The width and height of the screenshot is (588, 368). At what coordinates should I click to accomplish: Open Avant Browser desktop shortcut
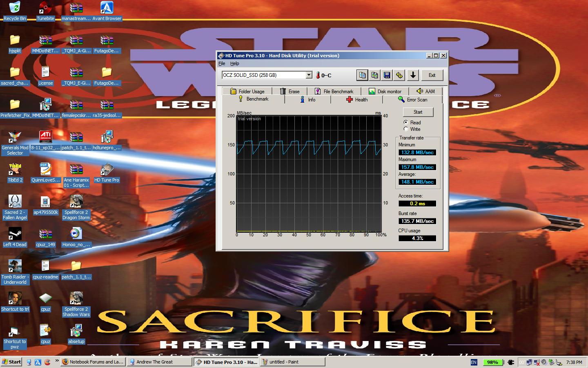107,11
